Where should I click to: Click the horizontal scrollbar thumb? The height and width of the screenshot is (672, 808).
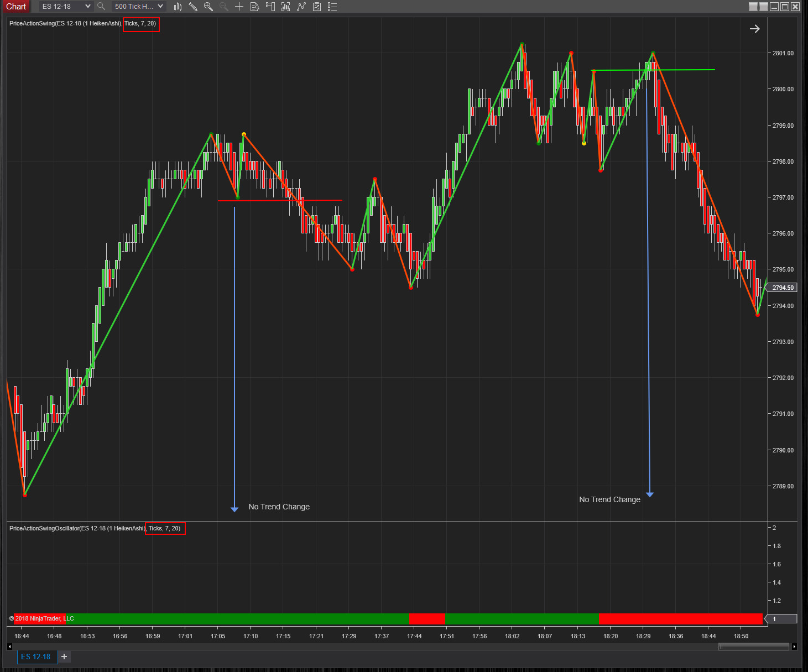pyautogui.click(x=753, y=647)
